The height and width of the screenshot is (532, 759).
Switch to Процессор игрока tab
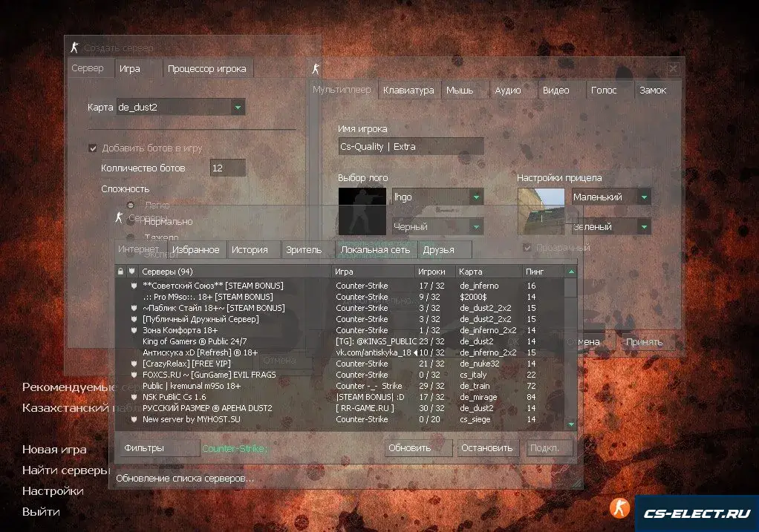pos(207,69)
